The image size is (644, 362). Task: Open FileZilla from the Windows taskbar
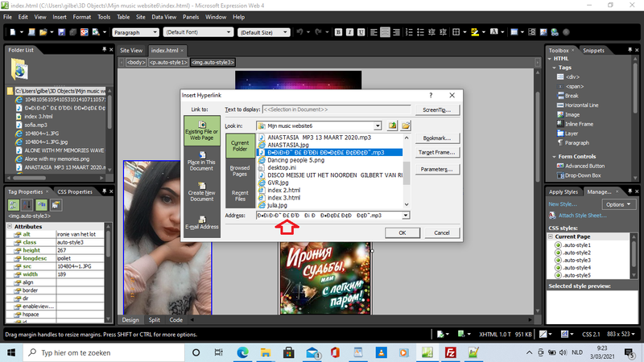click(x=450, y=353)
